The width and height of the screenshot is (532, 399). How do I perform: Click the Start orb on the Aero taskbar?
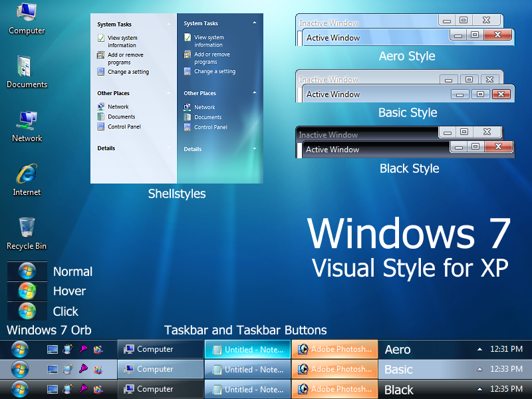point(20,349)
